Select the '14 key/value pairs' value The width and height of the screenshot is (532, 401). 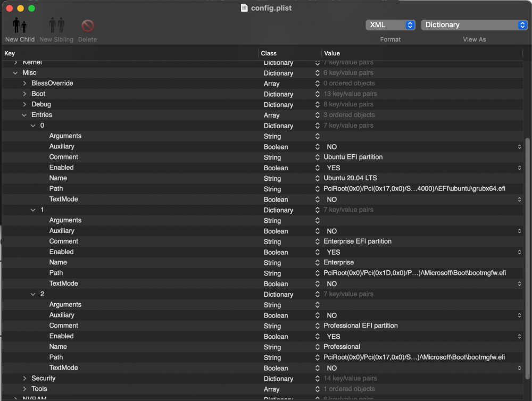(x=350, y=378)
